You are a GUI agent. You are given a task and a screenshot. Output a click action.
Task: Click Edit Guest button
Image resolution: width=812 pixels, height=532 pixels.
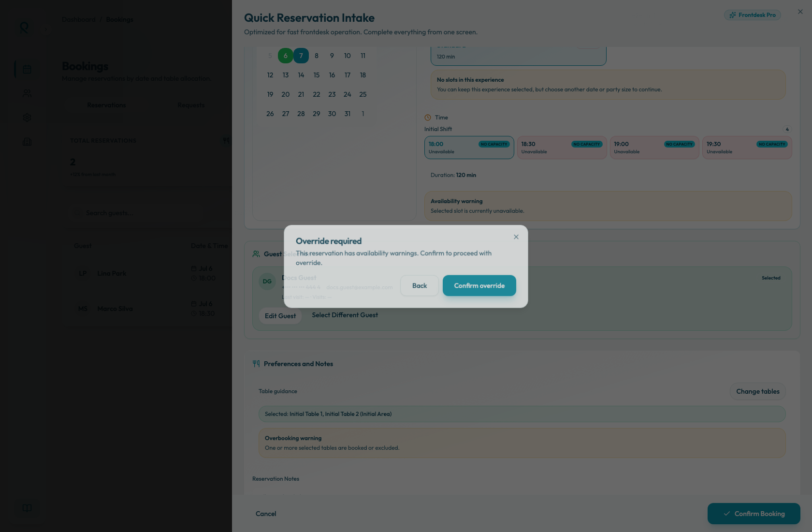click(280, 316)
